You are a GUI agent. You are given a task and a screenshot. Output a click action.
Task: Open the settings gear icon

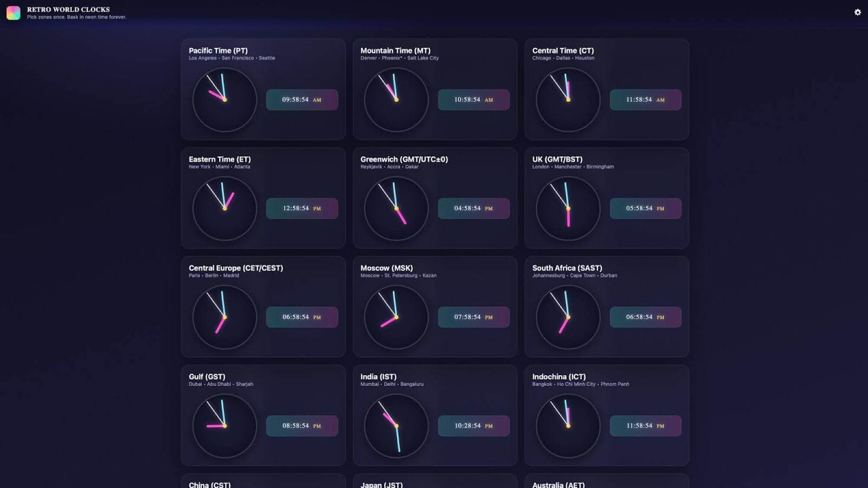click(x=857, y=13)
